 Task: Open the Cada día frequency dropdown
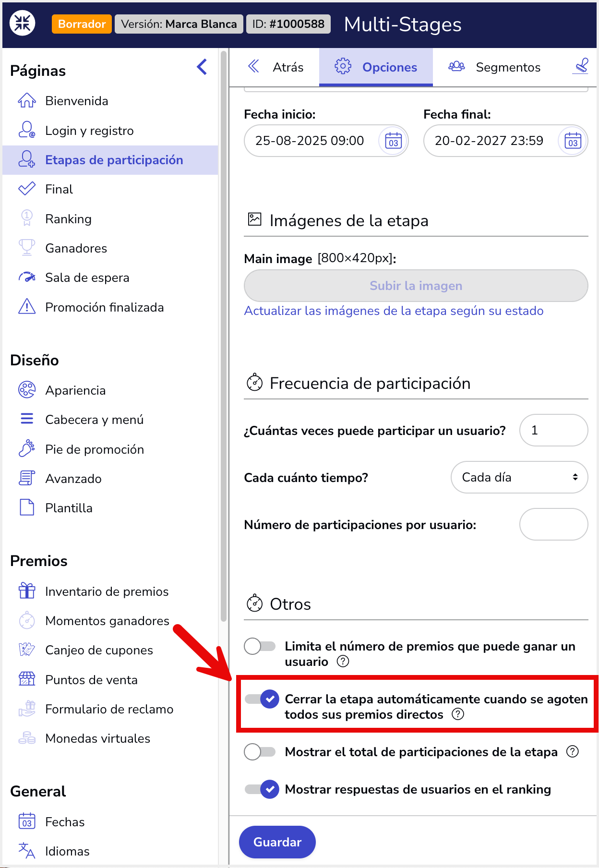519,477
